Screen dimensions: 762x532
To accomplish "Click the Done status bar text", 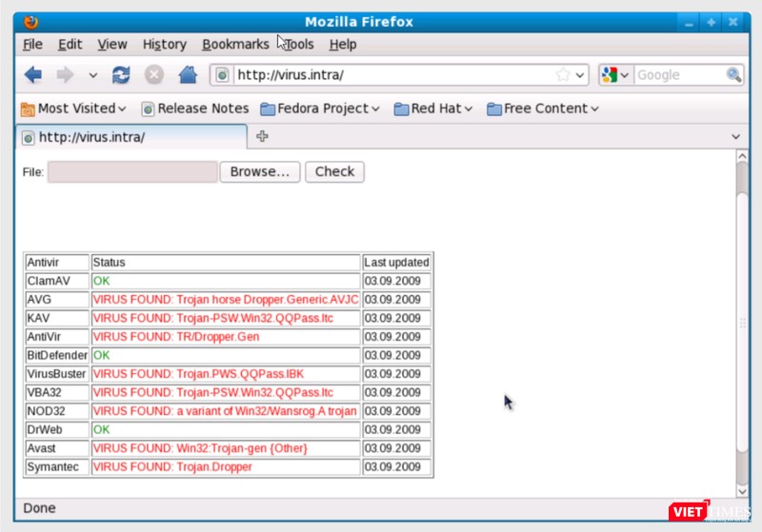I will pos(39,508).
